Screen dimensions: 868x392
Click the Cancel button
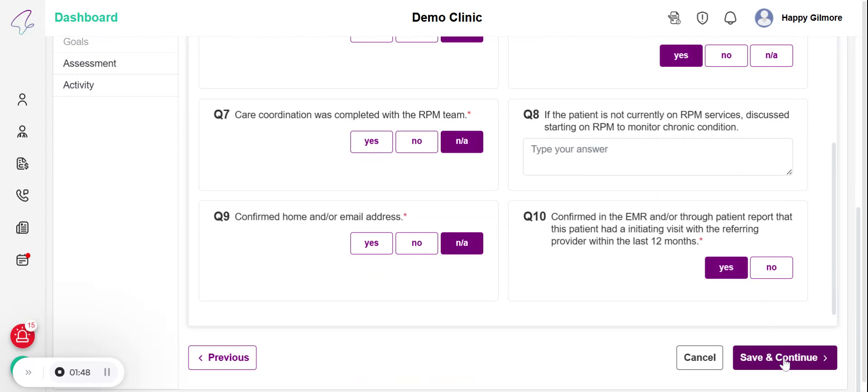(x=699, y=358)
